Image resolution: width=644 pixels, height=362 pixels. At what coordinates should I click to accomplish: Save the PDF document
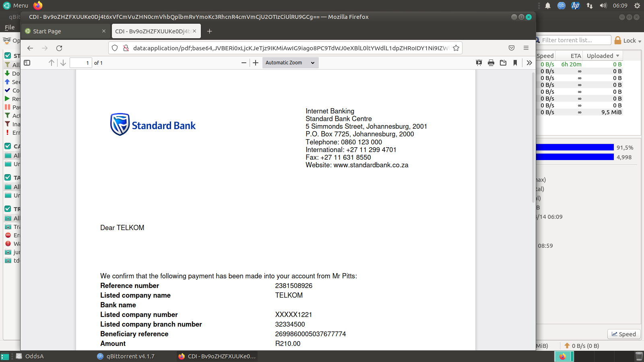click(503, 63)
